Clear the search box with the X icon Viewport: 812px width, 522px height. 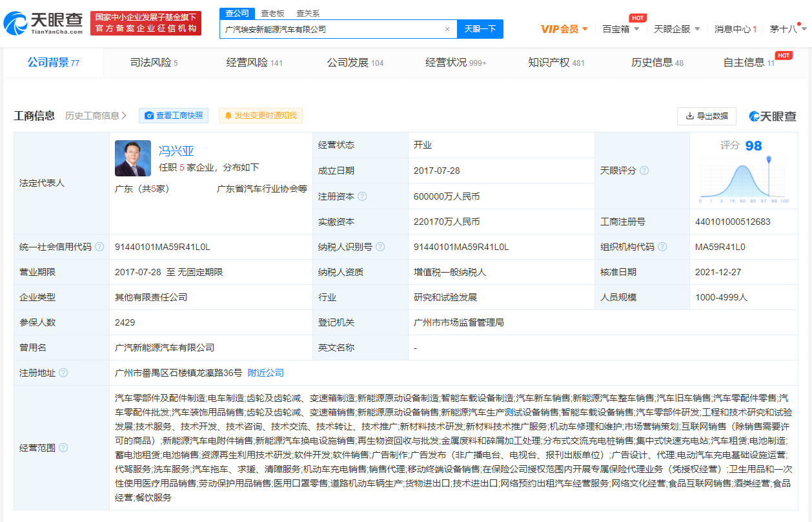(x=447, y=29)
